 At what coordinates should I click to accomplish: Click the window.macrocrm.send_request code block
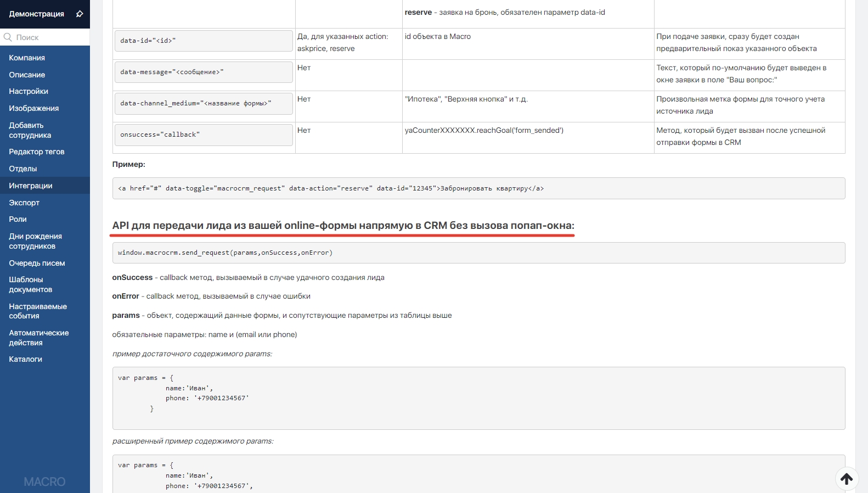[478, 253]
